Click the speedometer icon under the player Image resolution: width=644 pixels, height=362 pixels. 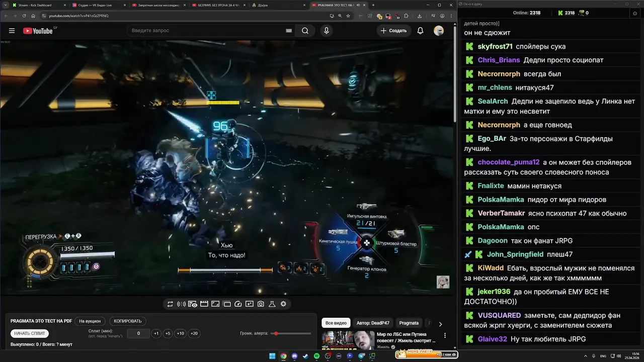pyautogui.click(x=238, y=304)
